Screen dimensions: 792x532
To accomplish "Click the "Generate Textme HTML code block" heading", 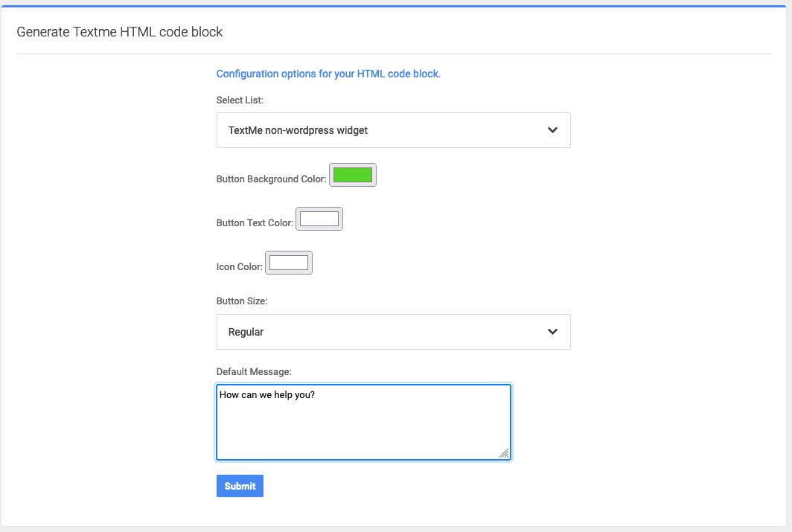I will point(120,32).
